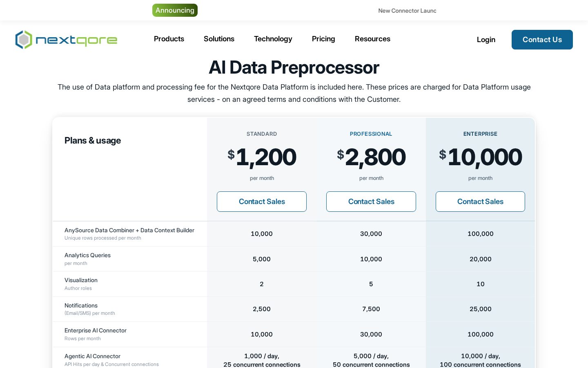The image size is (588, 368).
Task: Click 'Unique rows processed per month' subtitle
Action: tap(103, 238)
